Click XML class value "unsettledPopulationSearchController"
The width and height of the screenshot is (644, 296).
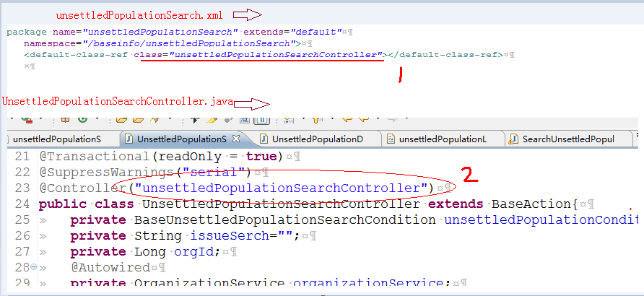tap(277, 54)
